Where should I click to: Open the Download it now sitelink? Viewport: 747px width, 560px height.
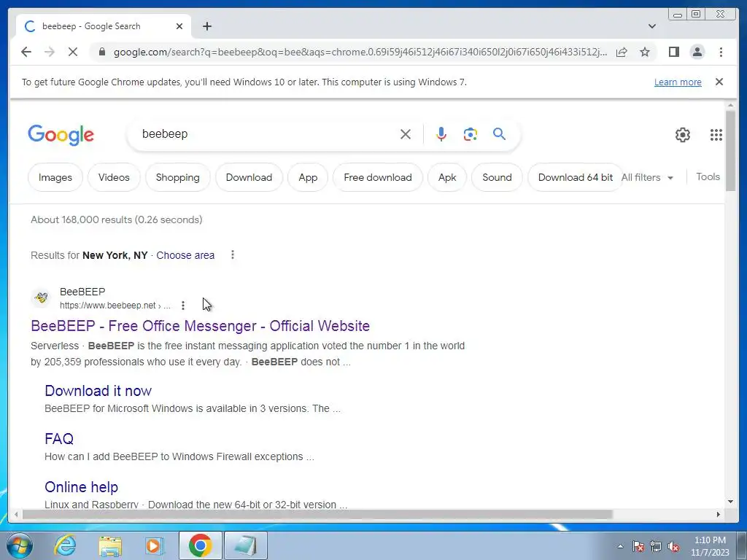98,391
